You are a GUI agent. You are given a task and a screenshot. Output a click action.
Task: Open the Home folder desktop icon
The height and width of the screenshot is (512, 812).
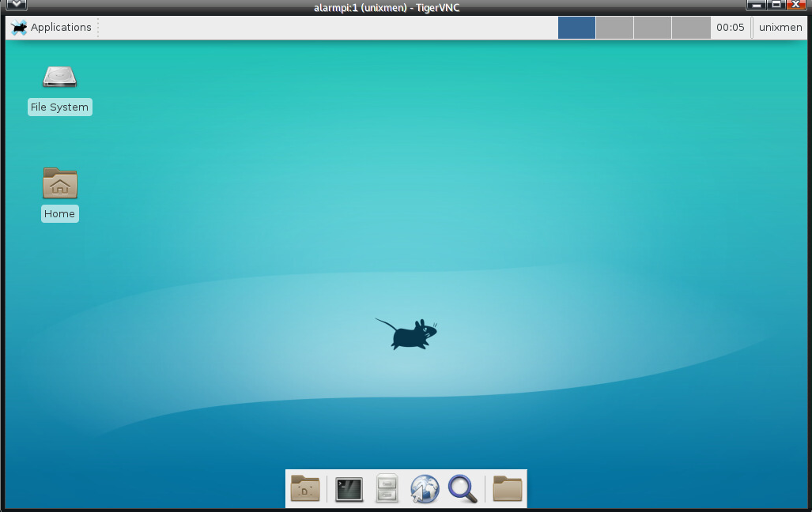point(60,183)
